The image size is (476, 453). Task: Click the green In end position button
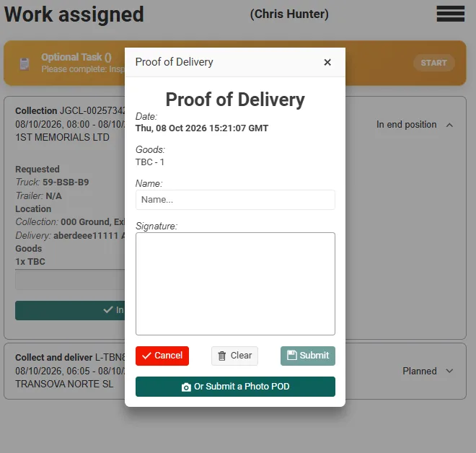click(x=70, y=310)
